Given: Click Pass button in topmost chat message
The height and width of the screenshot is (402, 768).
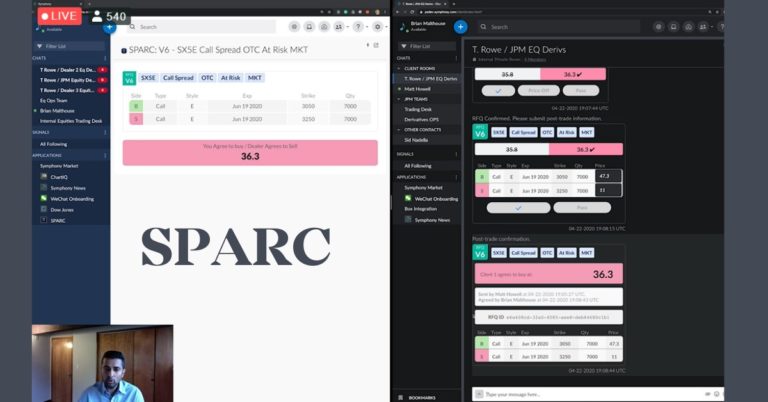Looking at the screenshot, I should tap(581, 91).
